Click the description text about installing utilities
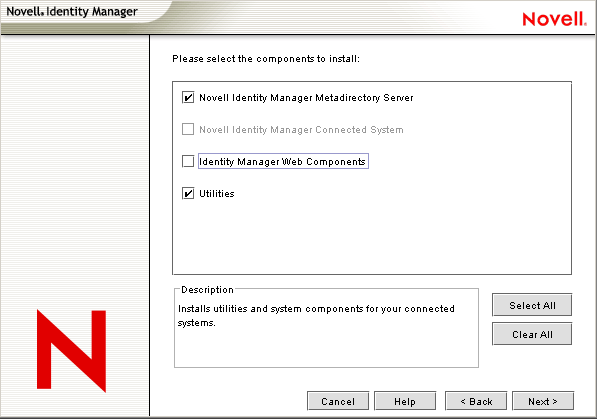Viewport: 597px width, 419px height. coord(316,315)
